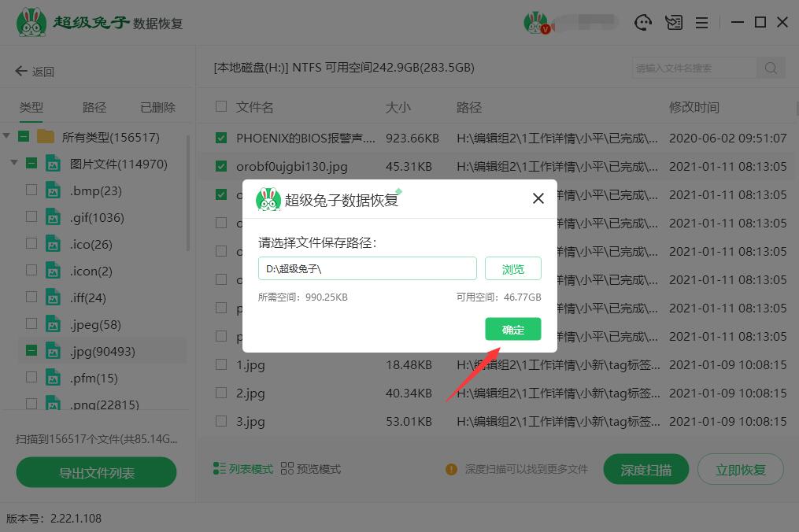Click the .gif(1036) file type icon
Viewport: 799px width, 532px height.
click(x=53, y=217)
